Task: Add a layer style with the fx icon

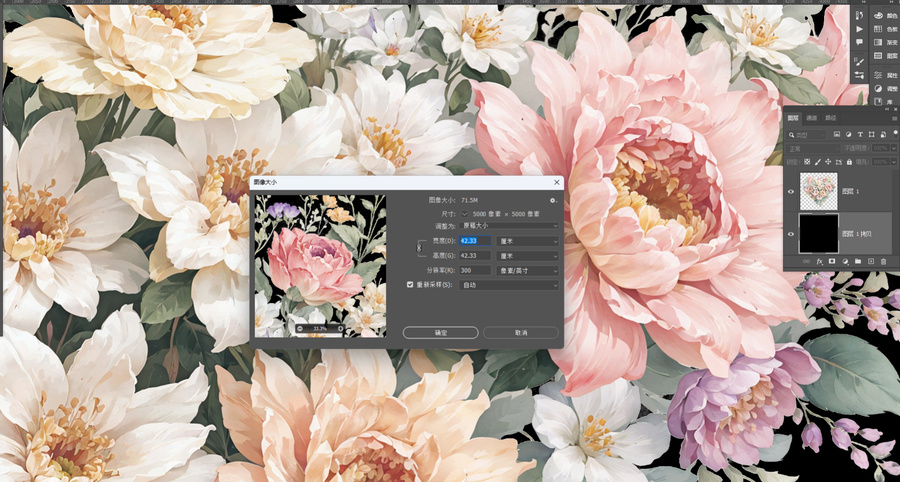Action: tap(819, 261)
